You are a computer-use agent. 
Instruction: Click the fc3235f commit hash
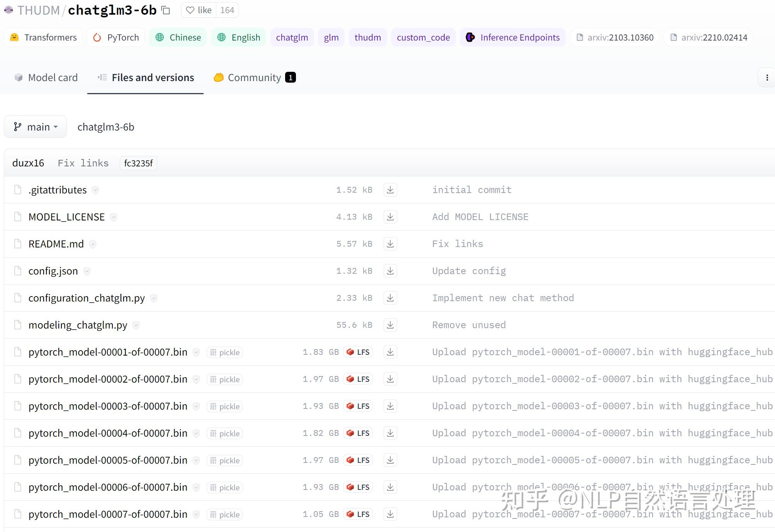pos(138,163)
